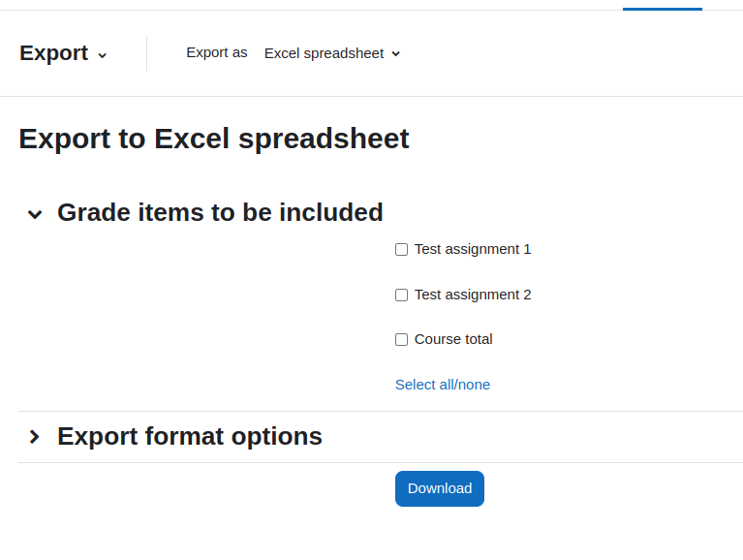Click the Grade items to be included heading

point(220,212)
